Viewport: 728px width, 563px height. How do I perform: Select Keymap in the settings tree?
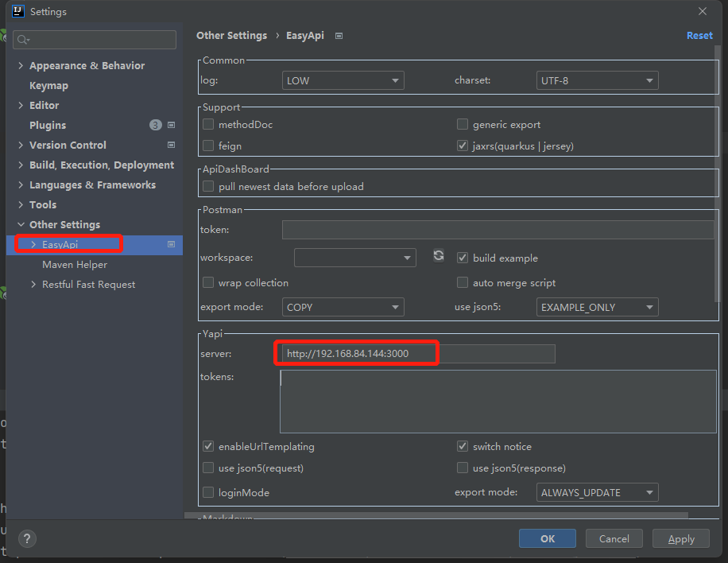[48, 85]
